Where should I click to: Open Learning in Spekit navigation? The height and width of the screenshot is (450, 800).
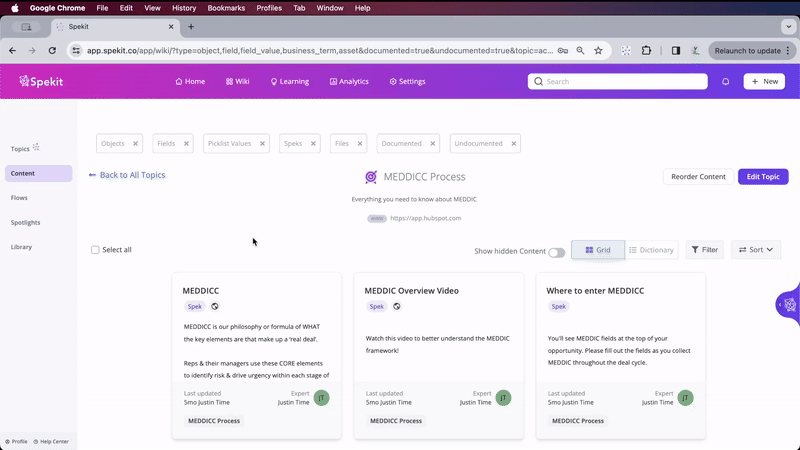(289, 82)
